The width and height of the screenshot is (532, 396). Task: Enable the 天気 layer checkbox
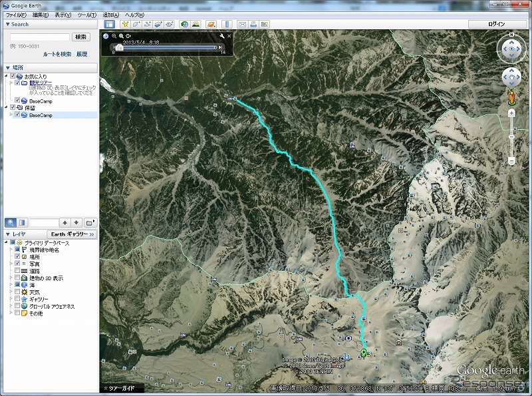click(x=17, y=292)
